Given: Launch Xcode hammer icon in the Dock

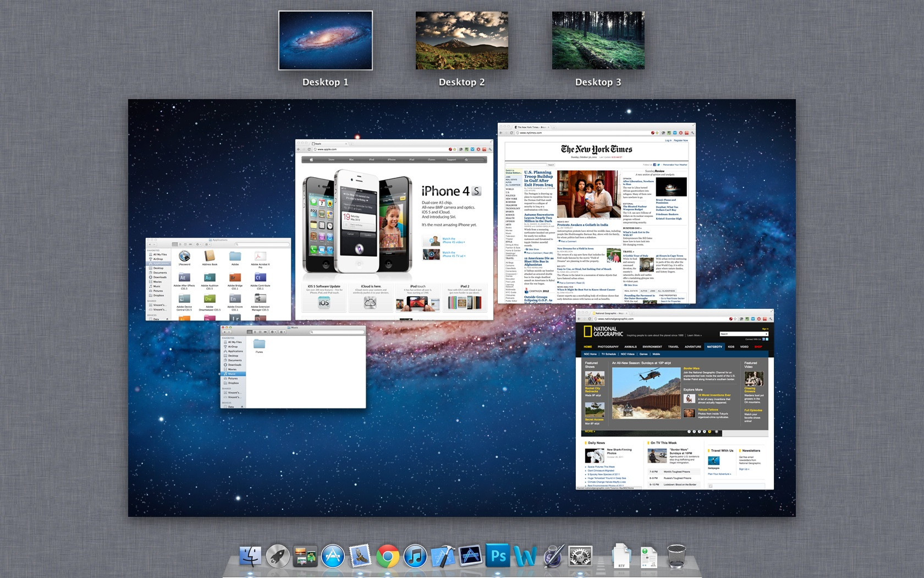Looking at the screenshot, I should [443, 557].
